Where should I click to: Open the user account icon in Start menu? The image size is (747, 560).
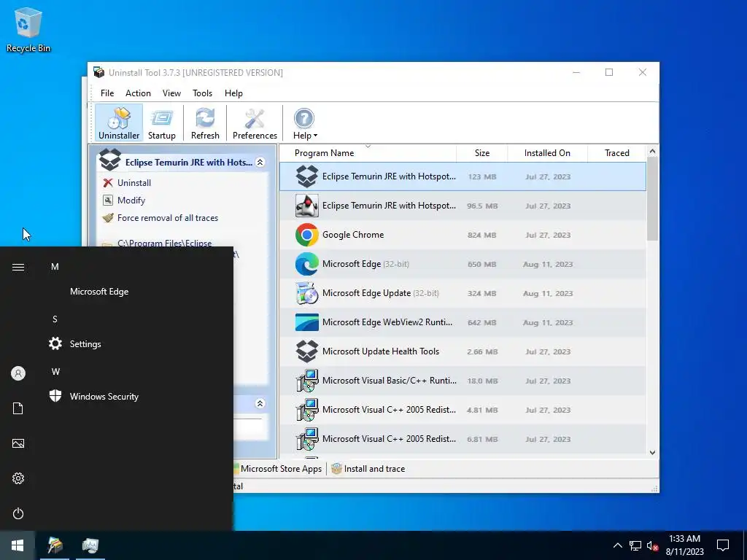click(18, 373)
